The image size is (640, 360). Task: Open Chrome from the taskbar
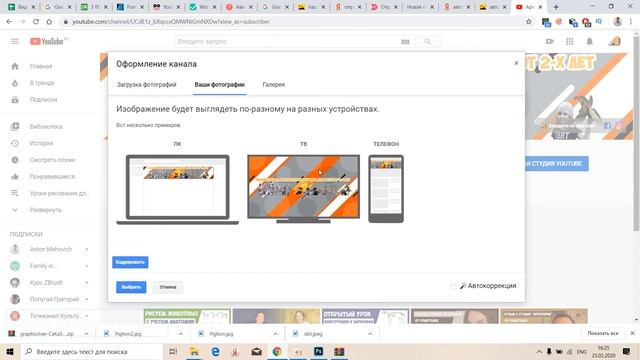pos(277,351)
